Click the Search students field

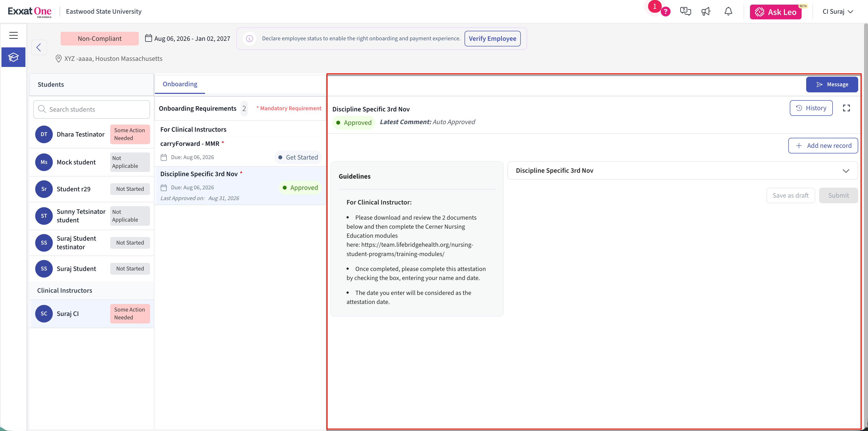pyautogui.click(x=92, y=109)
